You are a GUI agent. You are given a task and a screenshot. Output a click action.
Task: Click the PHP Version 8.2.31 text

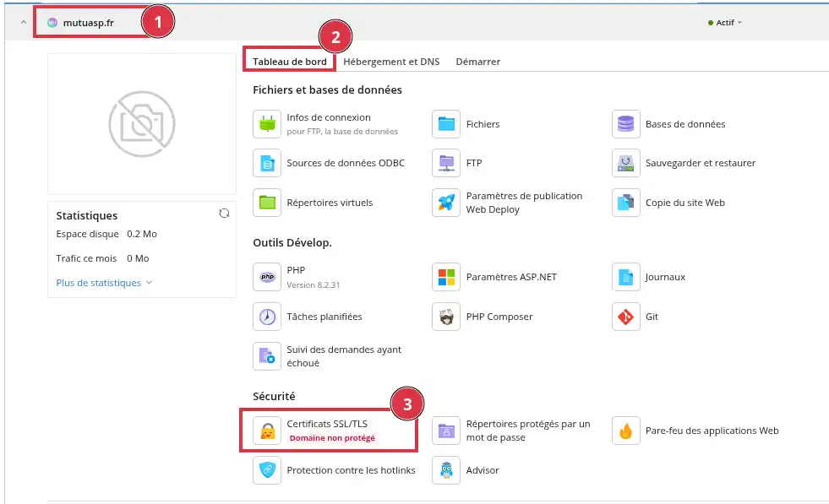[313, 285]
